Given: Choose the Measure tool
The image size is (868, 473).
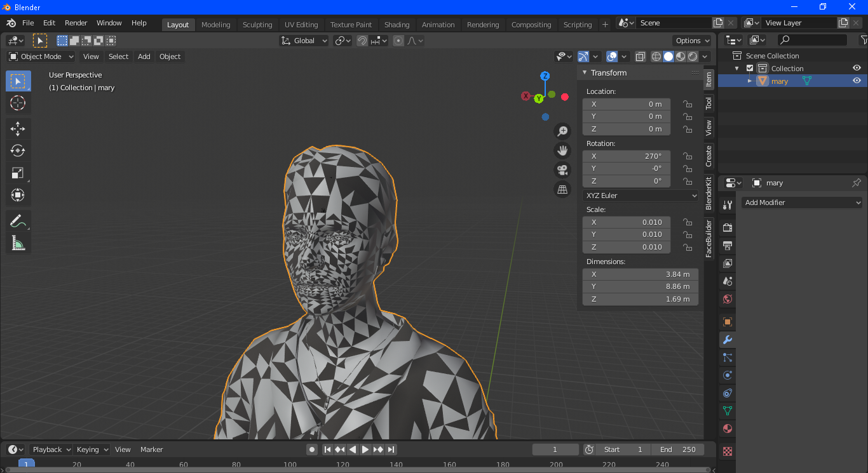Looking at the screenshot, I should [18, 243].
